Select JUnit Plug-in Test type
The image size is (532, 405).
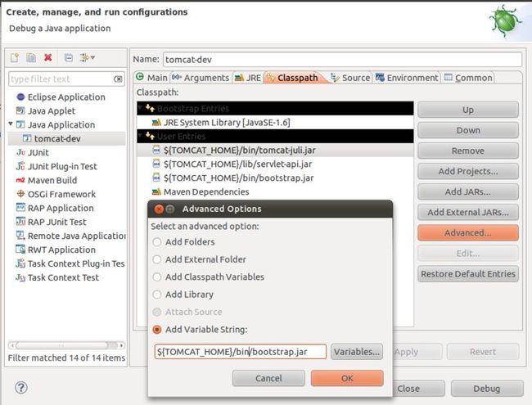[x=62, y=167]
